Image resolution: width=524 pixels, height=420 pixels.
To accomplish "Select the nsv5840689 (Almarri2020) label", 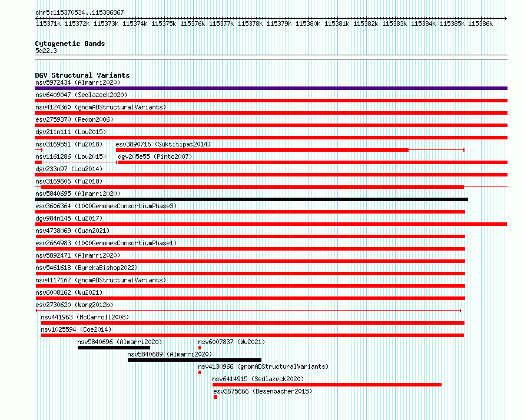I will (x=170, y=354).
